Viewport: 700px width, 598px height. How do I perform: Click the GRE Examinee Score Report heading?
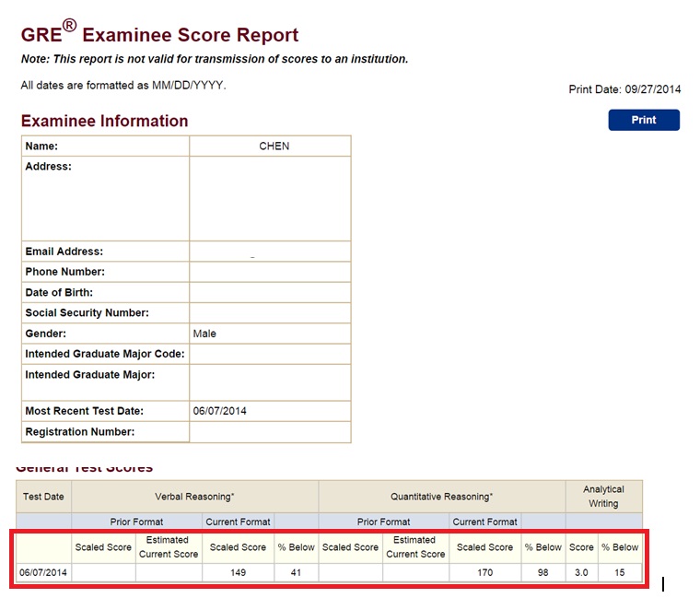159,32
